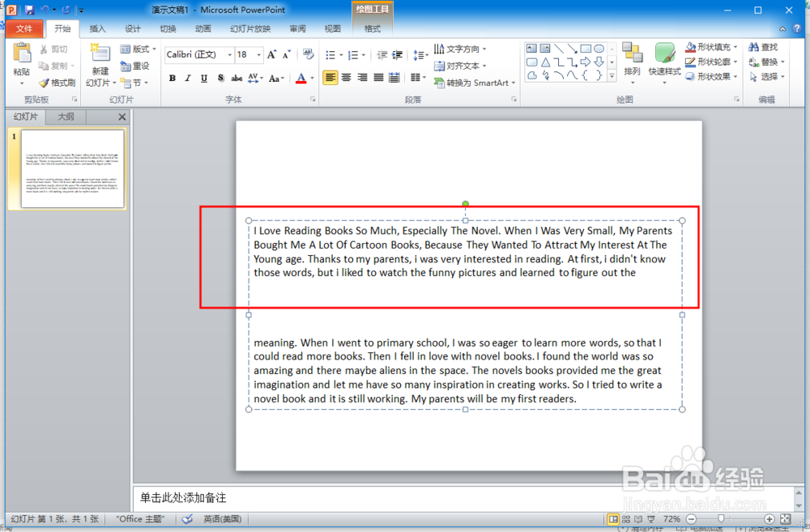Clear all formatting eraser icon
Image resolution: width=810 pixels, height=532 pixels.
[x=308, y=54]
